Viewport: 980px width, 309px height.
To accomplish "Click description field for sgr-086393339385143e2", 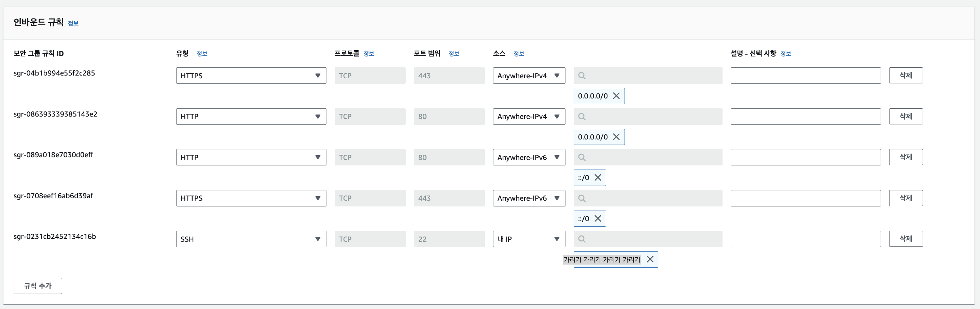I will pos(806,117).
